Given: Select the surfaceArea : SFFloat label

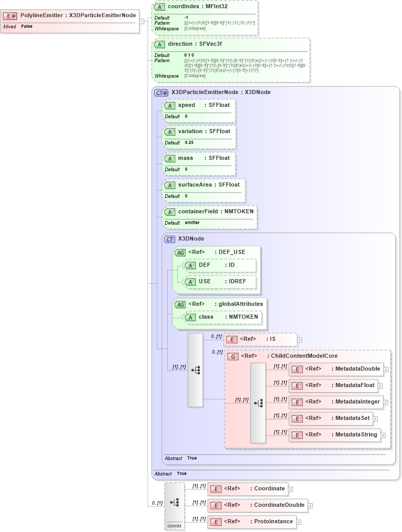Looking at the screenshot, I should [x=209, y=185].
